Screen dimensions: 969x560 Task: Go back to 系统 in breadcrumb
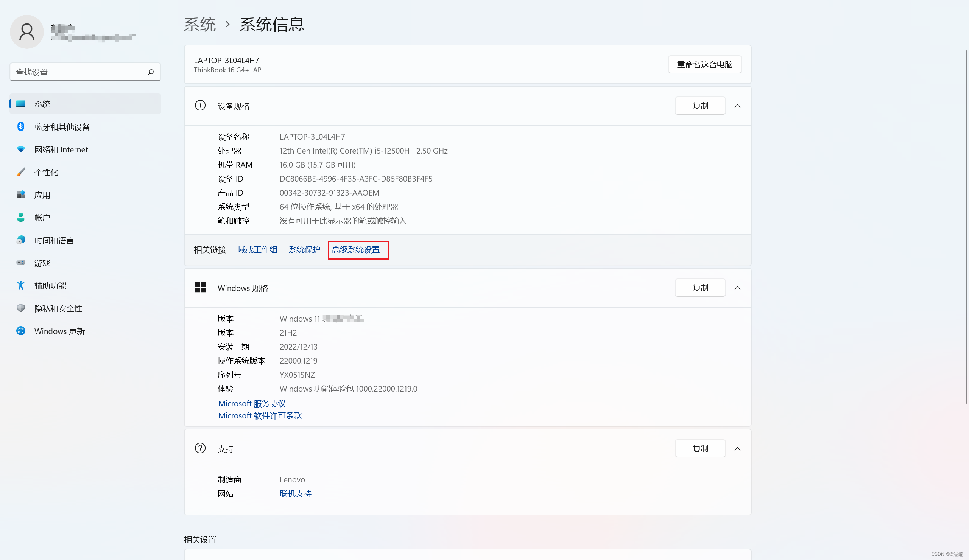[x=199, y=25]
